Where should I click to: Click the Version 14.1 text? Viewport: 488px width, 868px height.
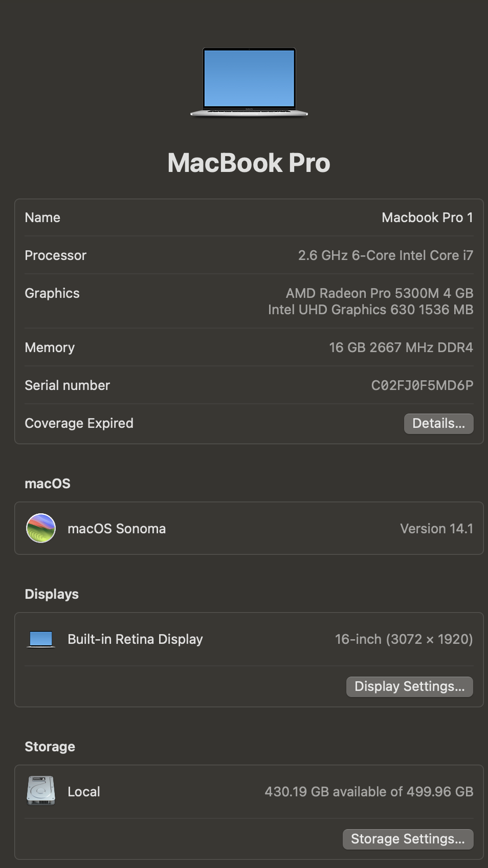pyautogui.click(x=436, y=529)
